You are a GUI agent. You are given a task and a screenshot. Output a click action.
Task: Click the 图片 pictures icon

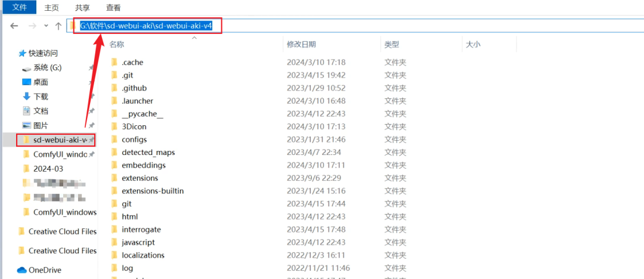[x=26, y=125]
